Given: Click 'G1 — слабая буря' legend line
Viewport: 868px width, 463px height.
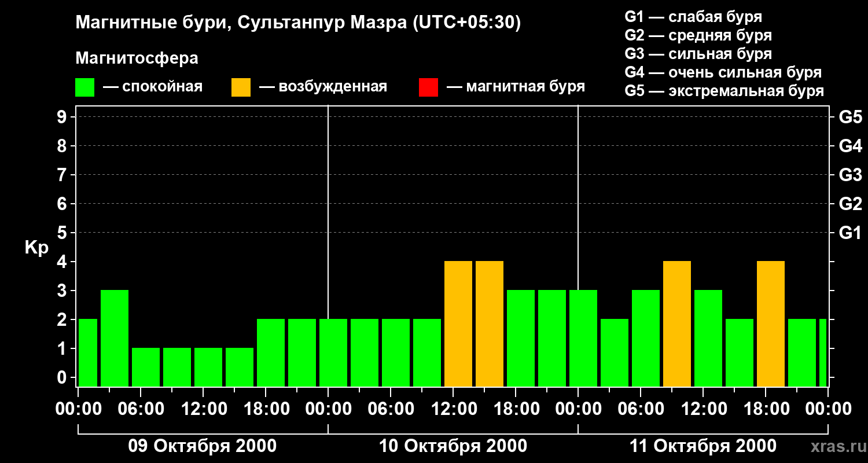Looking at the screenshot, I should (693, 17).
